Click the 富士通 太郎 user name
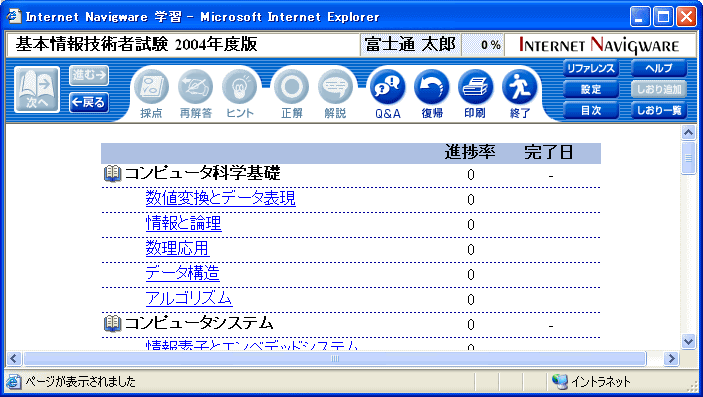Viewport: 703px width, 397px height. (x=410, y=45)
